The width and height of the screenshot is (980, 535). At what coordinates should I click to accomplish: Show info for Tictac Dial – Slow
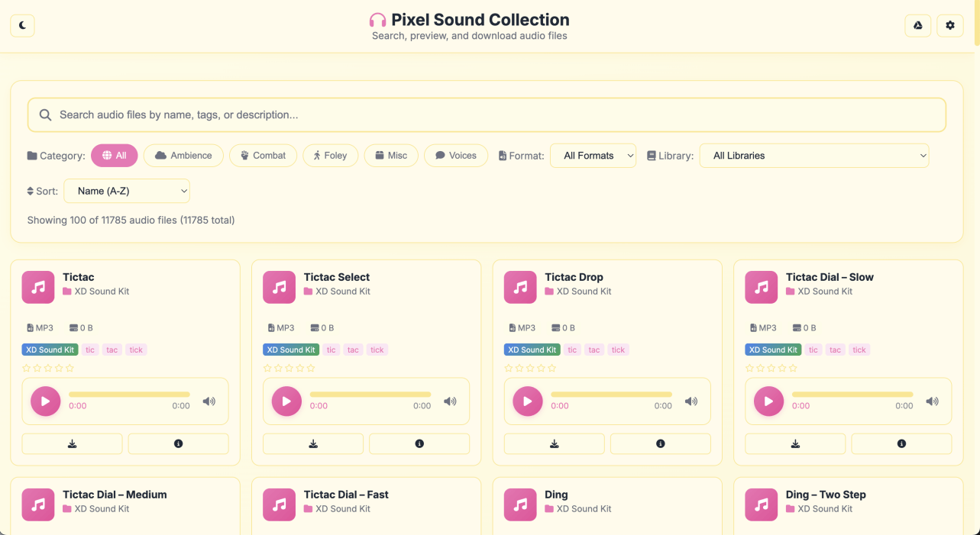[901, 443]
